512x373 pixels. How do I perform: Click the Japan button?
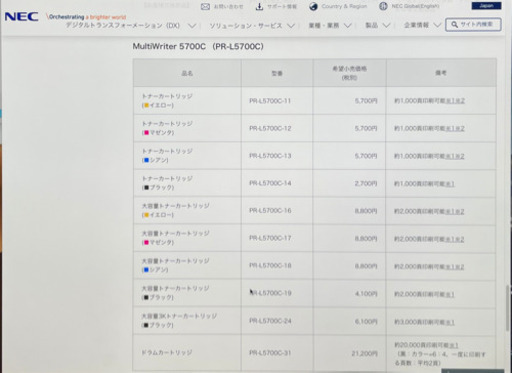click(486, 6)
